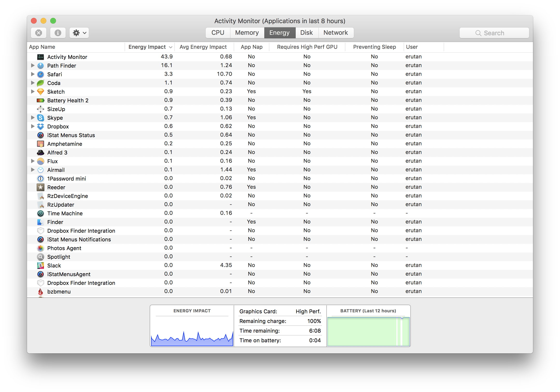
Task: Click the Search field
Action: (494, 33)
